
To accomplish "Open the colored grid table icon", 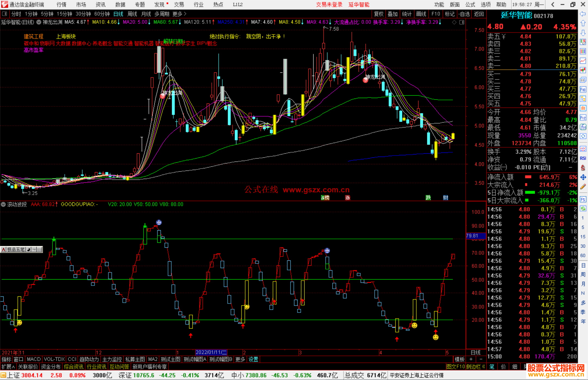I will 583,51.
